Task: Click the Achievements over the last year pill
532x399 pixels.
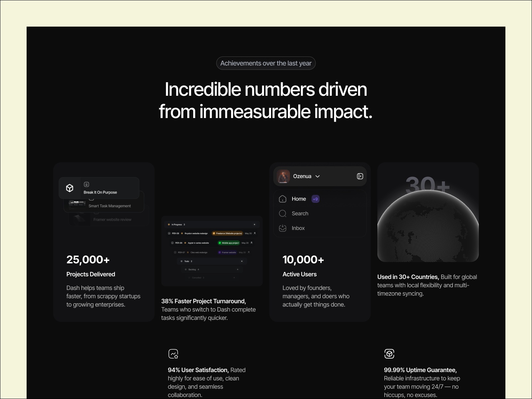Action: [266, 63]
